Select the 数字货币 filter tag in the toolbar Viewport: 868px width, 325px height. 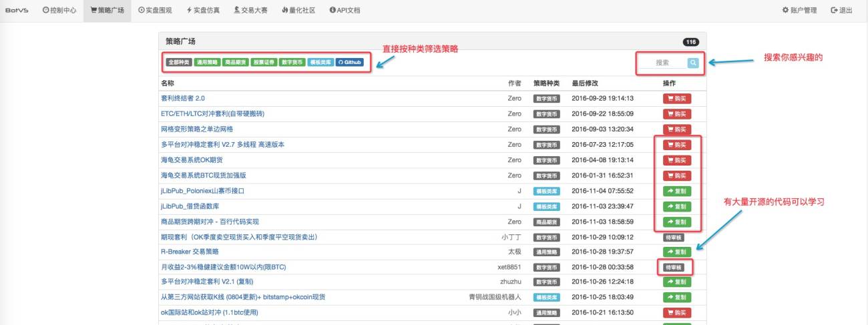point(292,62)
